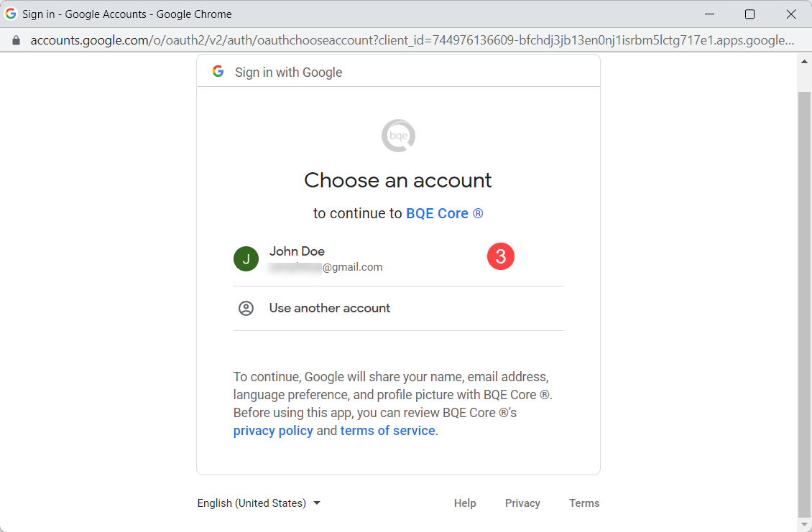Image resolution: width=812 pixels, height=532 pixels.
Task: Maximize the Chrome window
Action: coord(749,14)
